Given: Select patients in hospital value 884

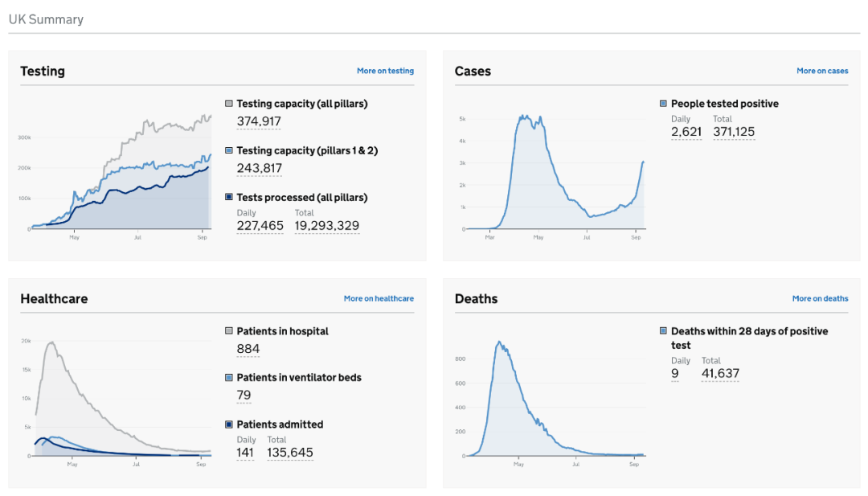Looking at the screenshot, I should click(248, 349).
